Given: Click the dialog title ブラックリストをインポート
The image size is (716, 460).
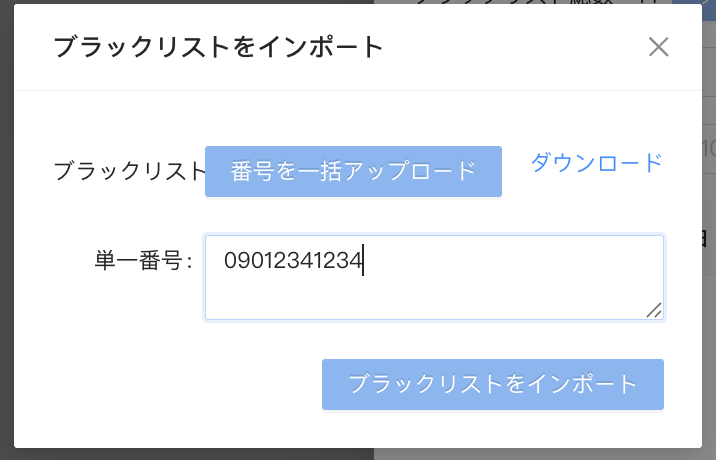Looking at the screenshot, I should coord(218,47).
